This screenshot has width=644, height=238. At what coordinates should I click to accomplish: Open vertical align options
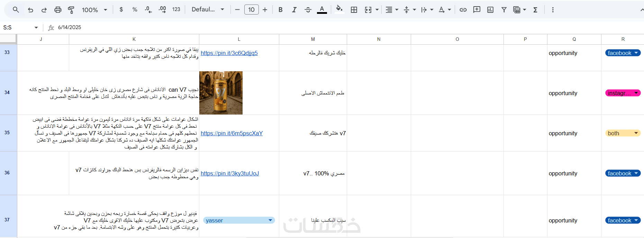(x=409, y=10)
